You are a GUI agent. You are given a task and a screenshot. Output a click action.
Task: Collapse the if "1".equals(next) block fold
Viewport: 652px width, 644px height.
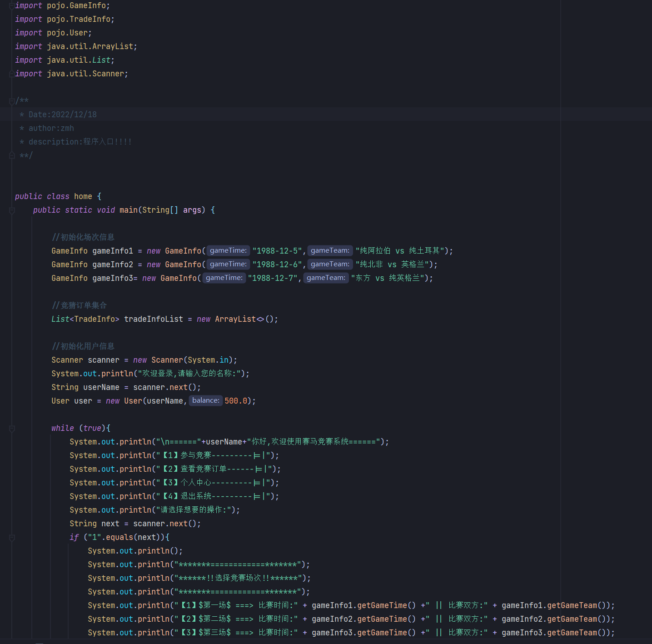coord(12,538)
